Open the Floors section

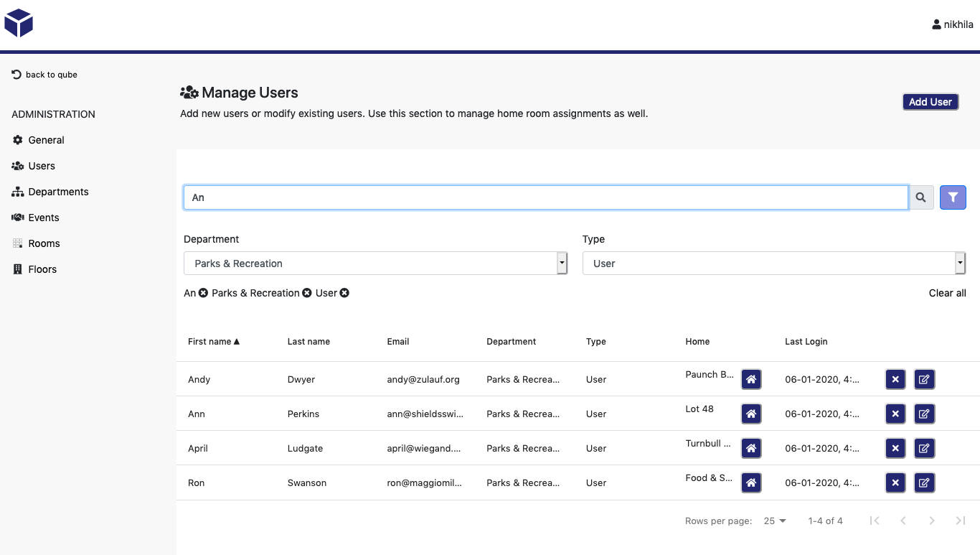coord(42,269)
